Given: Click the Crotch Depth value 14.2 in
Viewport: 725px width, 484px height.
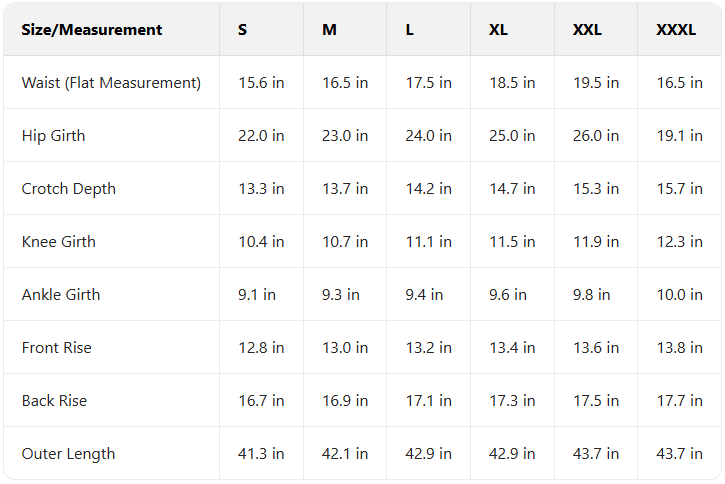Looking at the screenshot, I should [x=428, y=189].
